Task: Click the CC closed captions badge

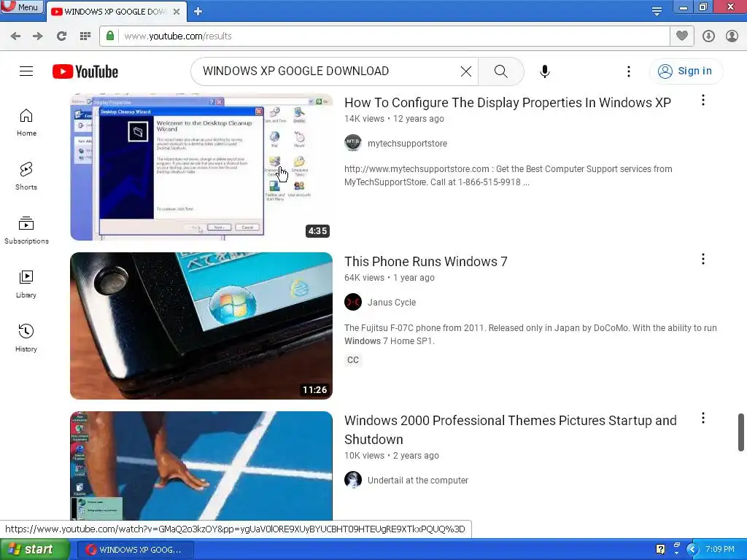Action: click(353, 360)
